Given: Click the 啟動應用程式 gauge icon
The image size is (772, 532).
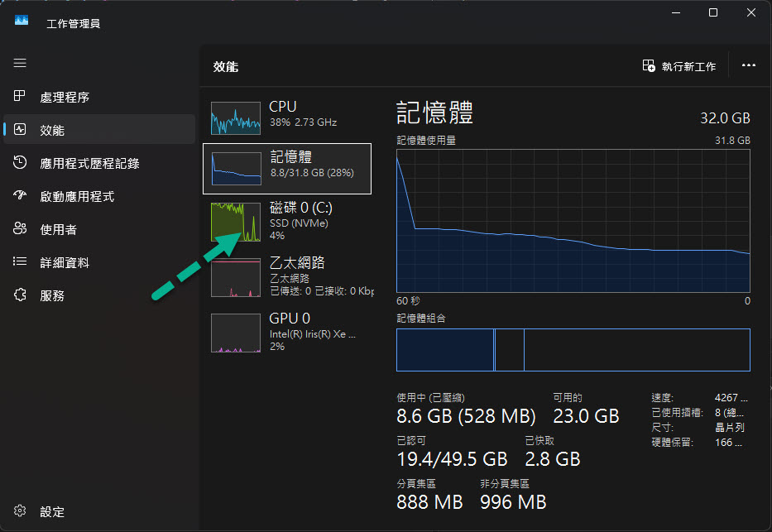Looking at the screenshot, I should click(x=20, y=196).
